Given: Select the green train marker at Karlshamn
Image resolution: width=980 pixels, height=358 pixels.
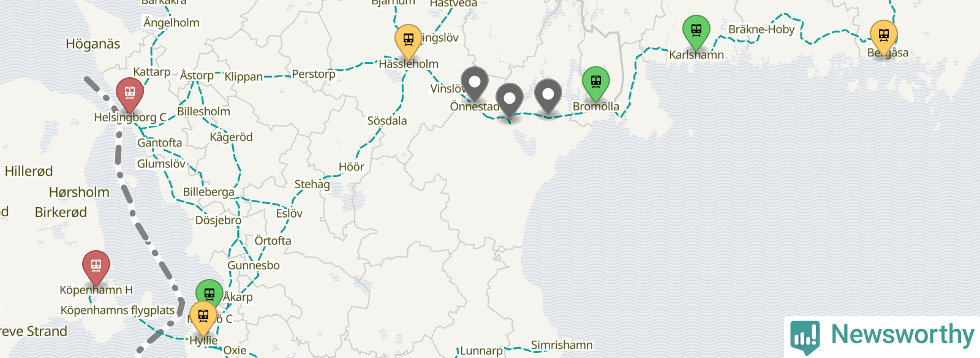Looking at the screenshot, I should 696,32.
